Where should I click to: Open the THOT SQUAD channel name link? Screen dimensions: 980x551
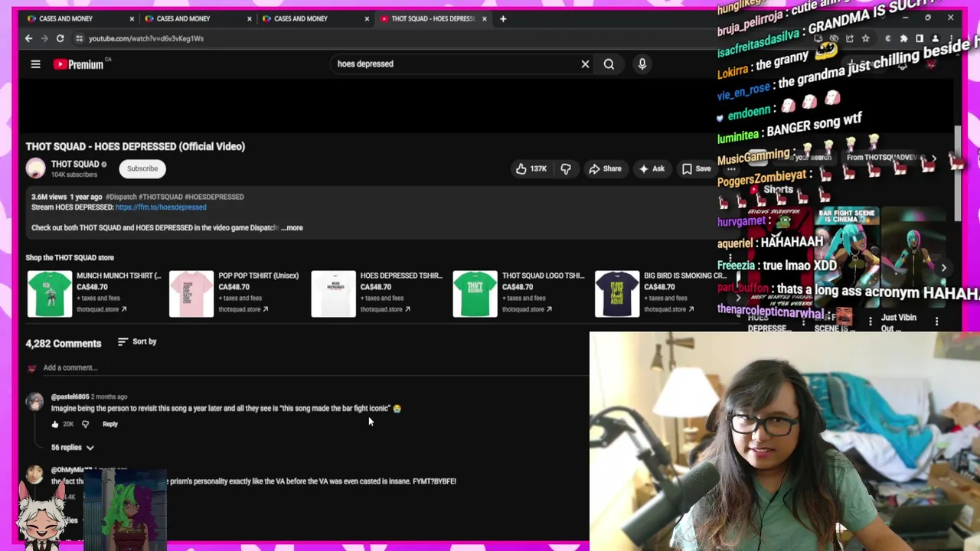(x=75, y=164)
